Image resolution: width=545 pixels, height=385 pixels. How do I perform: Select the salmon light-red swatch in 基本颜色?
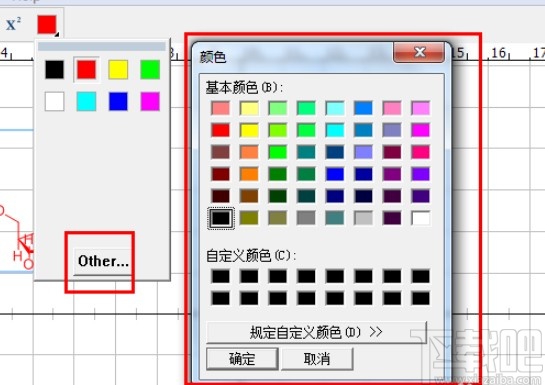coord(220,108)
